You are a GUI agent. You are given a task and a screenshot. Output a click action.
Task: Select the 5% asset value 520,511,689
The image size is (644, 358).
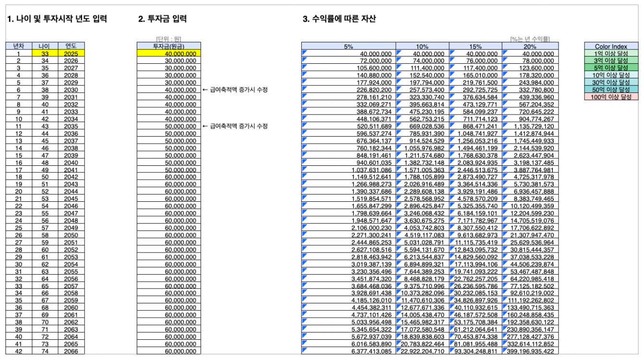[348, 126]
